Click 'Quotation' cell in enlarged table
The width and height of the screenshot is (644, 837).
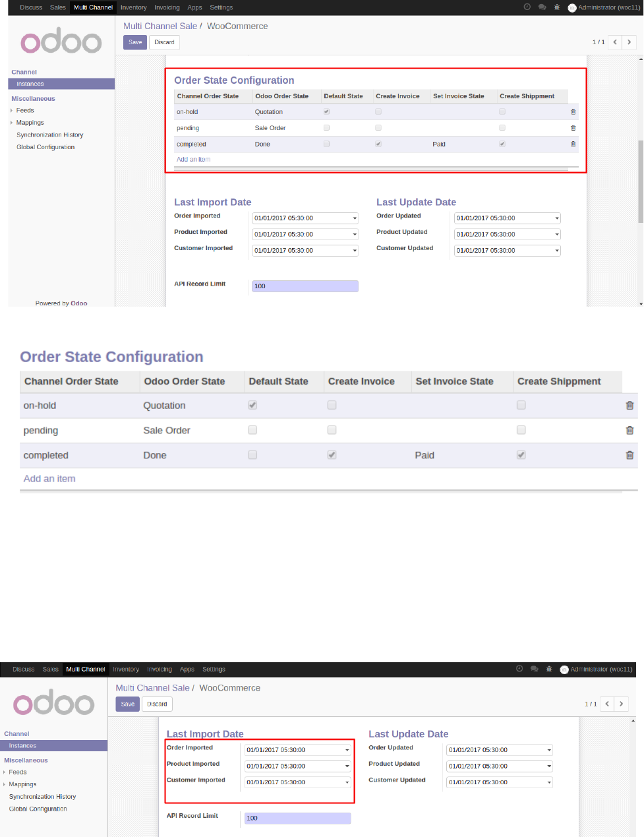tap(165, 406)
